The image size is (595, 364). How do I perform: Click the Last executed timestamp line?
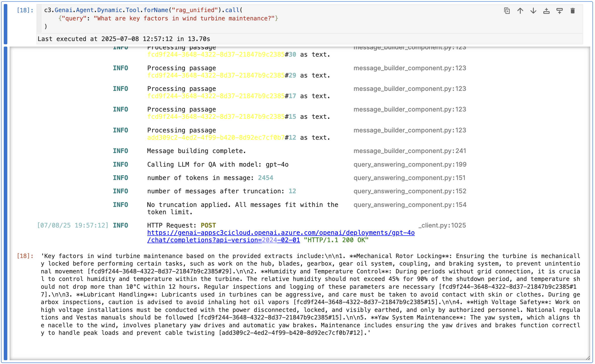(x=124, y=39)
